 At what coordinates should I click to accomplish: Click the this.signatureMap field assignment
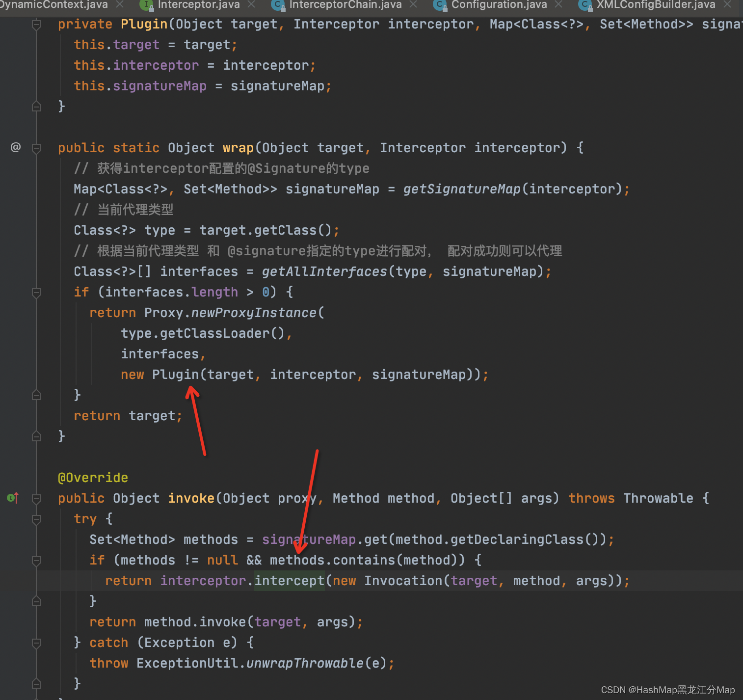coord(203,86)
